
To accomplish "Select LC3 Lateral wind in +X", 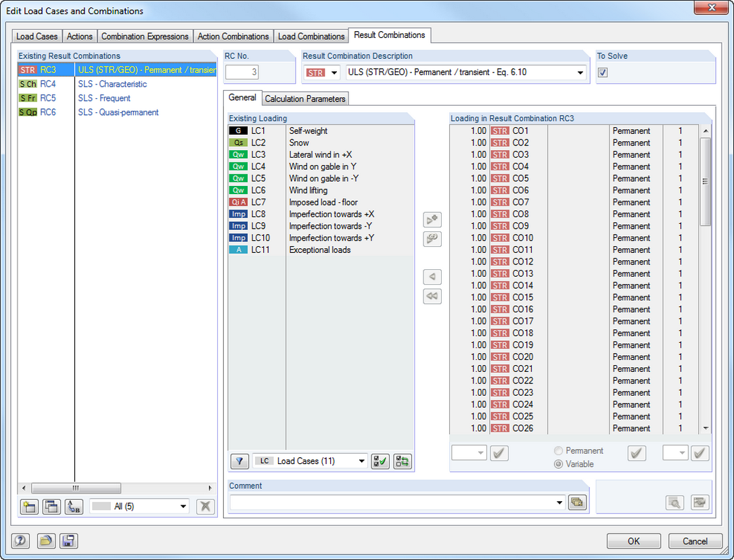I will [x=321, y=155].
